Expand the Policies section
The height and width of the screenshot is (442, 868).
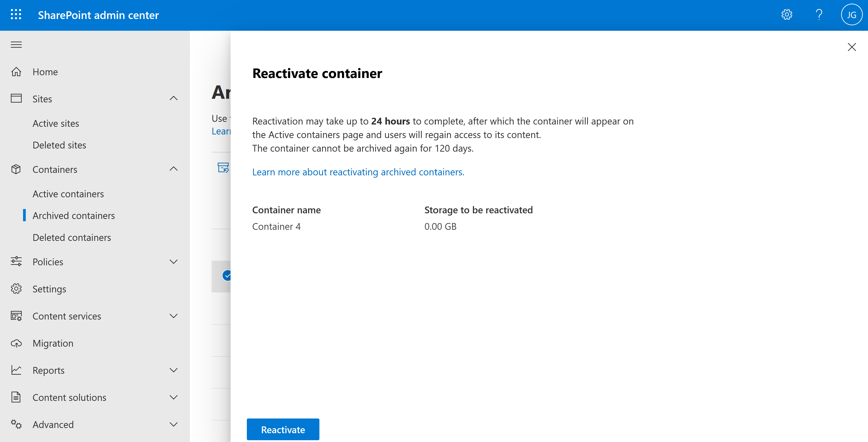click(x=174, y=262)
